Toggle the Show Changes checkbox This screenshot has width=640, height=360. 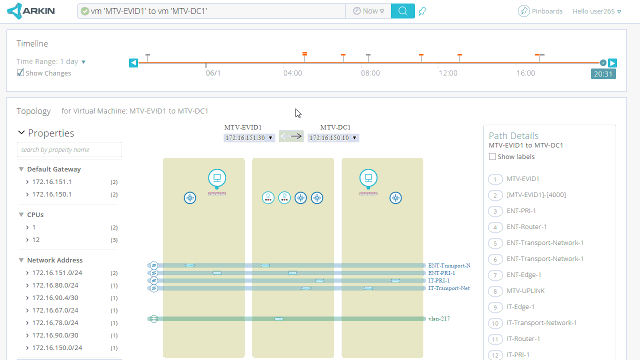click(20, 73)
